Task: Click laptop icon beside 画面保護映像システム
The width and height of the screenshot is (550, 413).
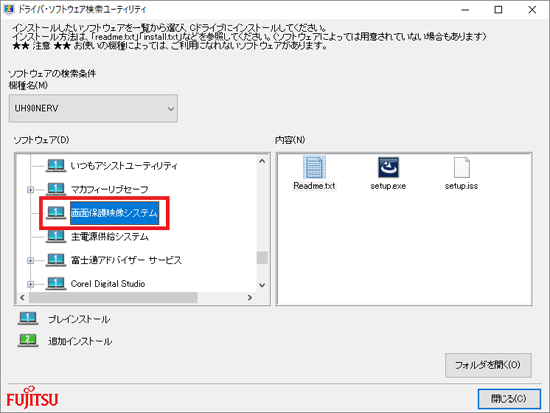Action: tap(56, 213)
